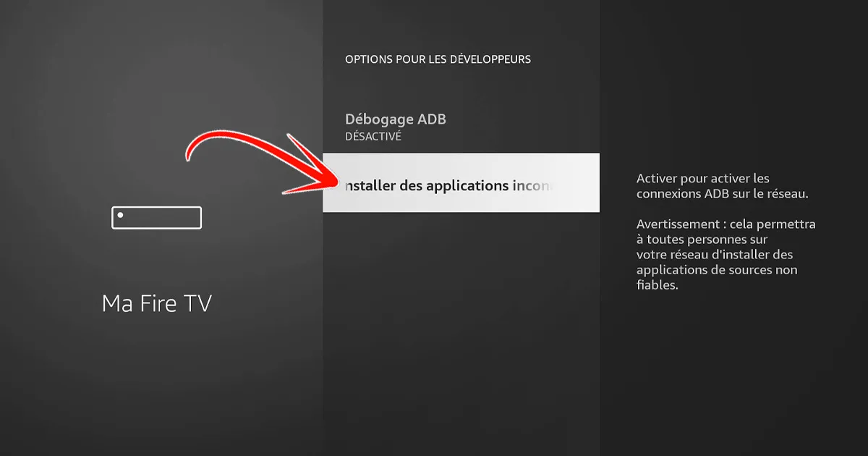Click the LED dot on the device icon
Viewport: 868px width, 456px height.
(x=120, y=215)
